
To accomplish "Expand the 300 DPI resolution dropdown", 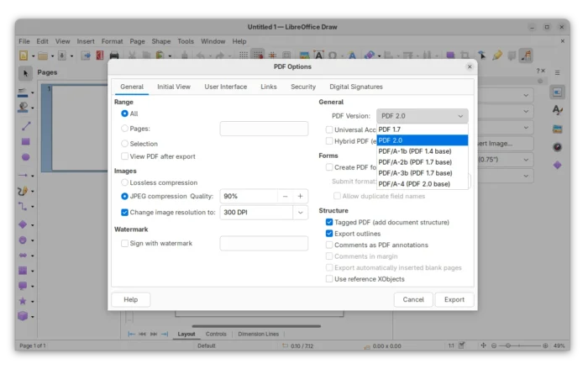I will pos(300,213).
